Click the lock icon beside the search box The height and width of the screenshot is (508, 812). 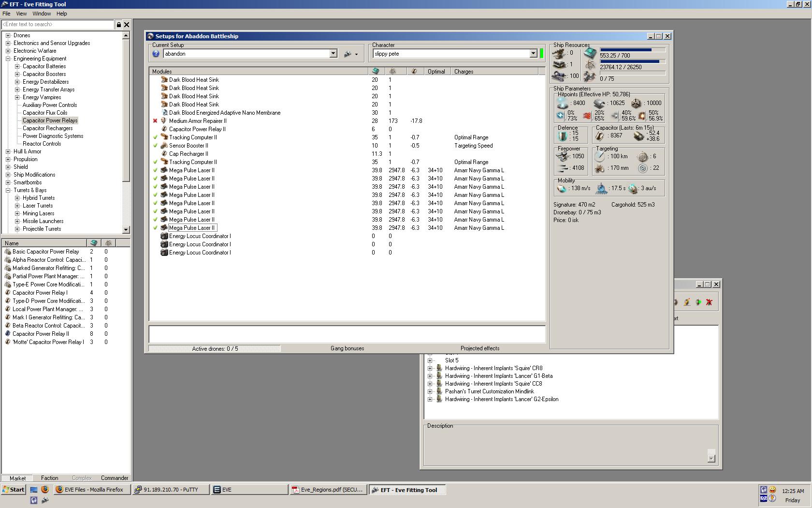coord(118,24)
